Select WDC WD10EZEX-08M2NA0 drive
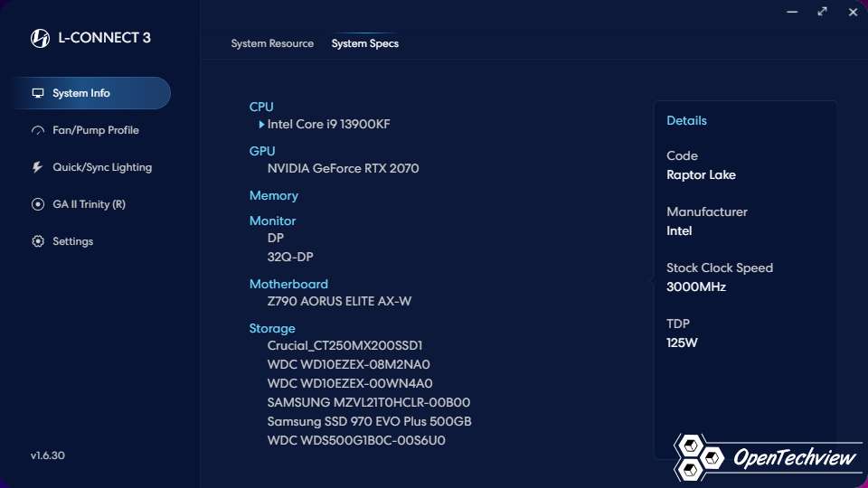Image resolution: width=868 pixels, height=488 pixels. click(349, 364)
